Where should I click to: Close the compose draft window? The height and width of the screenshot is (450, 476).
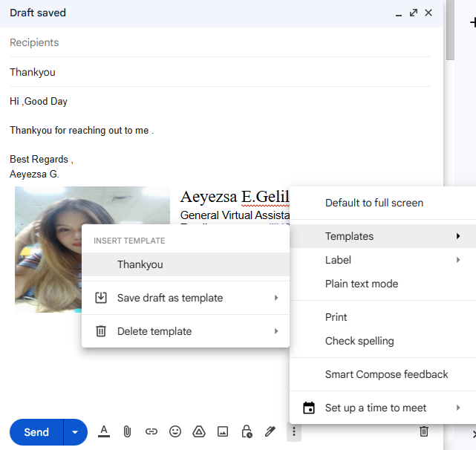tap(428, 13)
